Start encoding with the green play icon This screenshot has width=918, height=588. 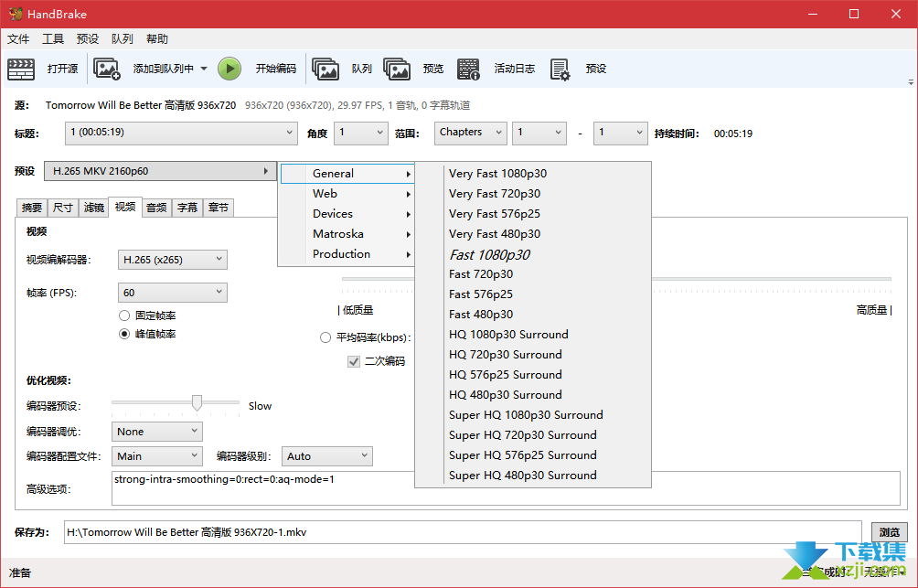point(229,69)
